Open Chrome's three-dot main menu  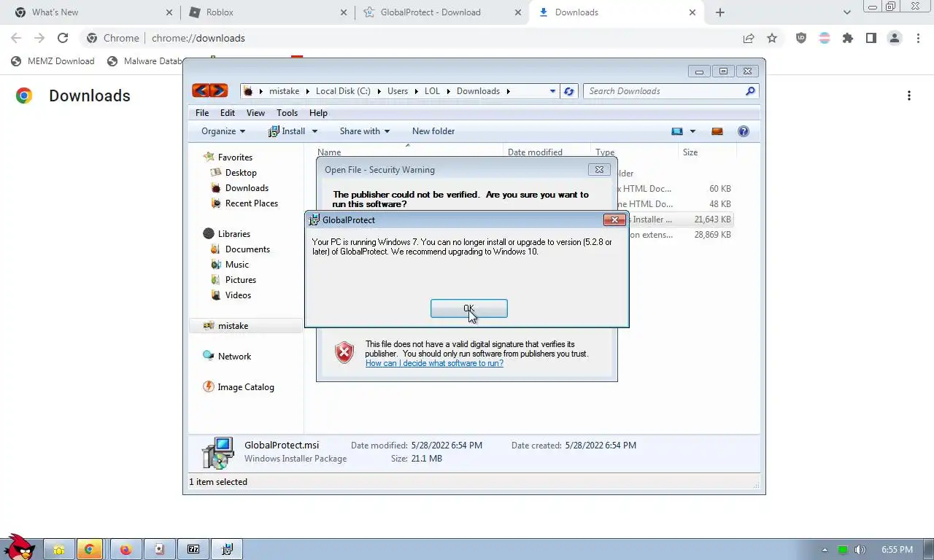click(x=918, y=38)
